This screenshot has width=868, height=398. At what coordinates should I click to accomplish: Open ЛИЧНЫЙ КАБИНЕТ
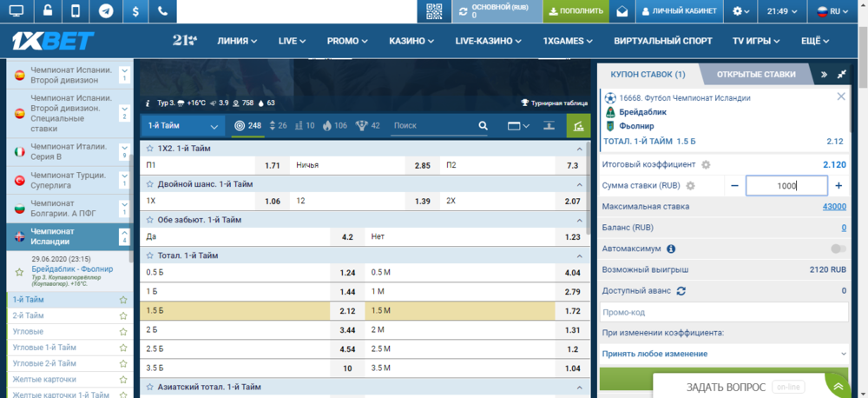pos(680,11)
